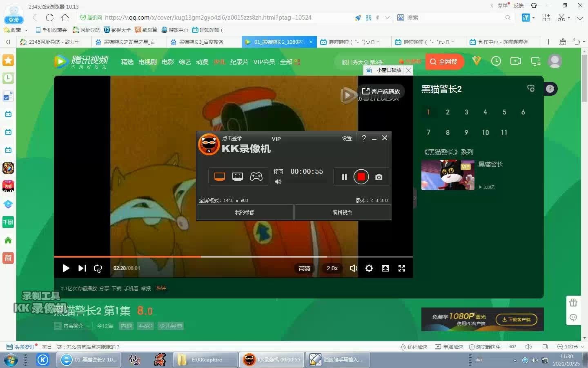Open 编辑视频 in KK recorder

(x=342, y=212)
